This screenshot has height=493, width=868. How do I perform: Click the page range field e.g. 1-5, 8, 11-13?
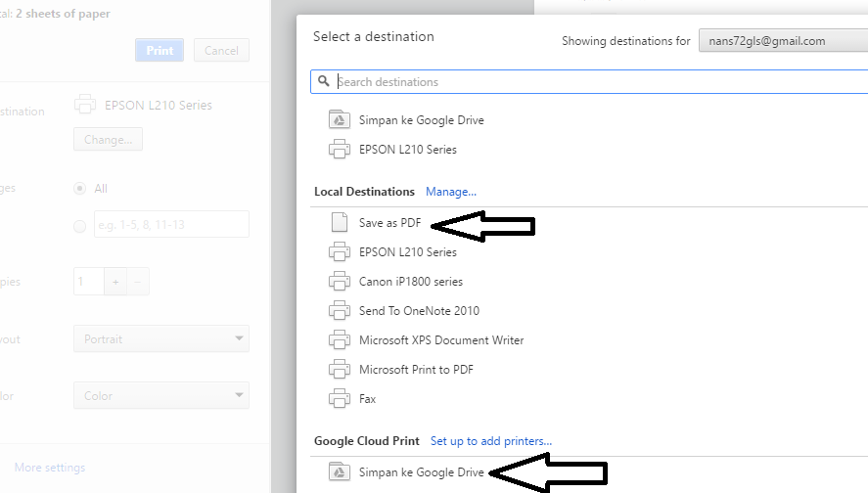click(x=171, y=224)
